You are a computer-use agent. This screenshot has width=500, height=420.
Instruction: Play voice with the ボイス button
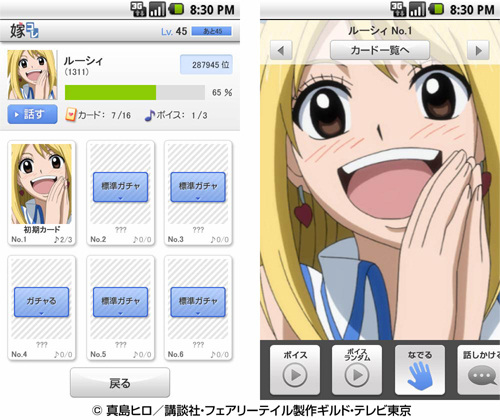tap(295, 370)
